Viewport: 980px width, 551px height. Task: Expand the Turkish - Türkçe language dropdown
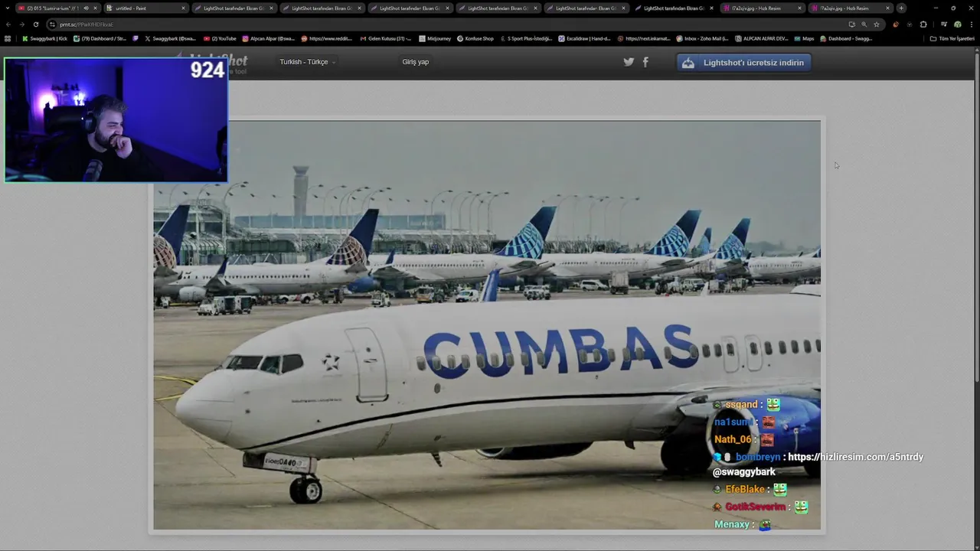pyautogui.click(x=307, y=62)
